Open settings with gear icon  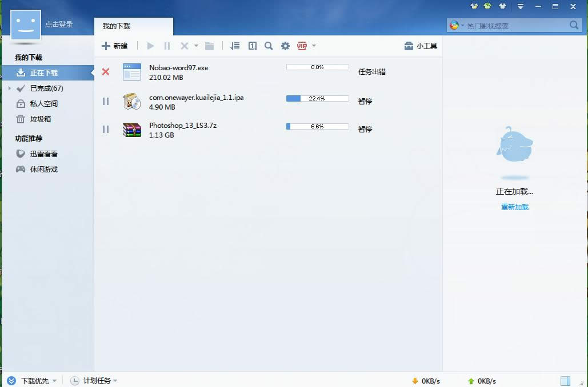pos(285,46)
